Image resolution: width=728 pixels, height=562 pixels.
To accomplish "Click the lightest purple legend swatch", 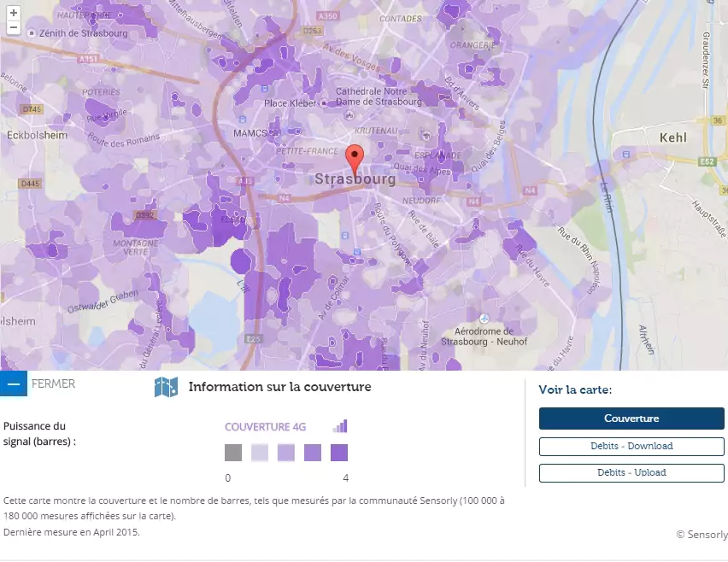I will click(x=260, y=453).
